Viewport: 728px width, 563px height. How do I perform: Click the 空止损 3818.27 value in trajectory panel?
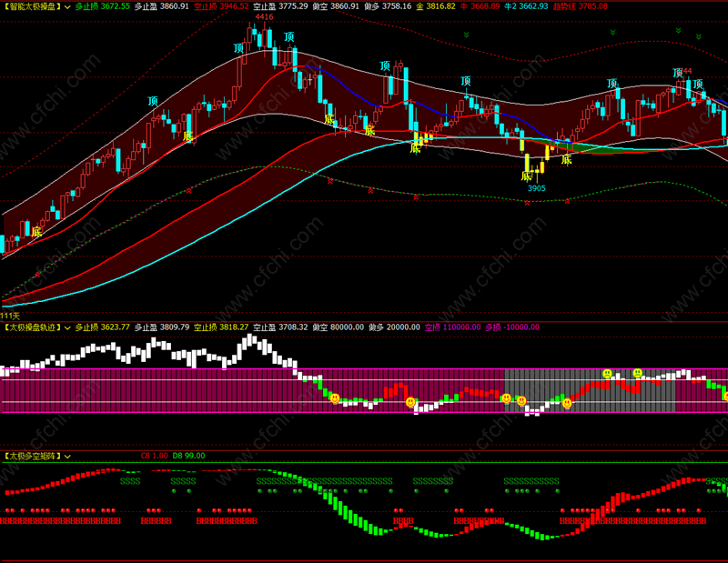pyautogui.click(x=221, y=327)
